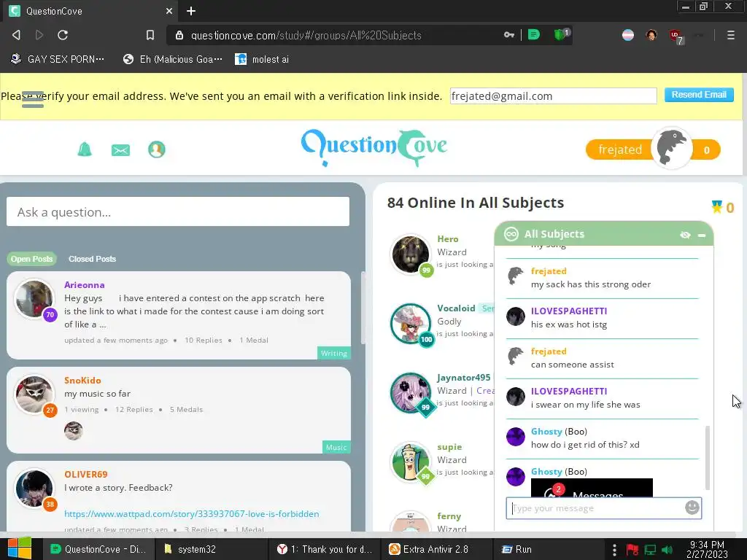Open the profile person icon
This screenshot has width=747, height=560.
(x=157, y=149)
